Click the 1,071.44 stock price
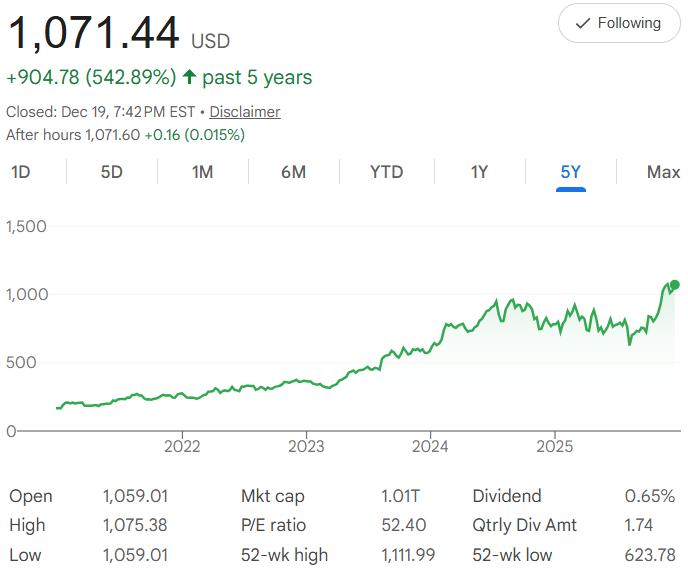Screen dimensions: 688x571 coord(94,34)
